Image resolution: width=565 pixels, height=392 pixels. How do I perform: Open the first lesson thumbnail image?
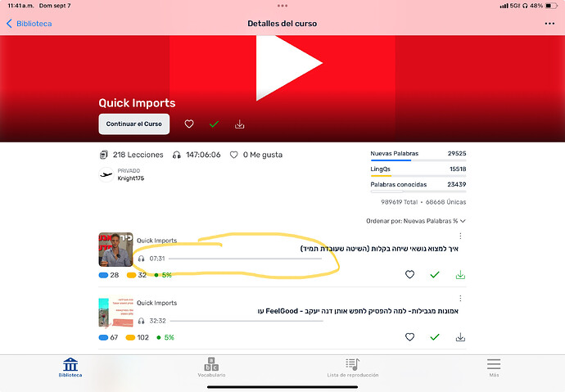click(115, 249)
